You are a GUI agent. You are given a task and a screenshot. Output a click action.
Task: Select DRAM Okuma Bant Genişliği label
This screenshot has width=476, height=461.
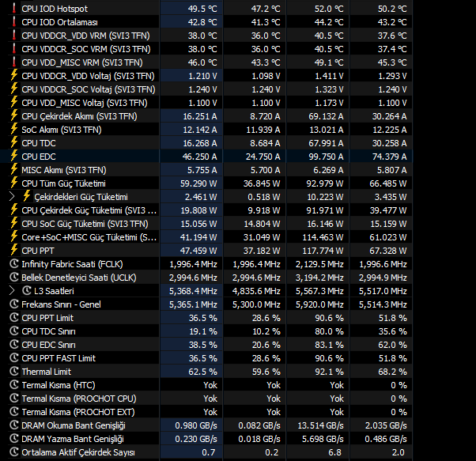74,425
